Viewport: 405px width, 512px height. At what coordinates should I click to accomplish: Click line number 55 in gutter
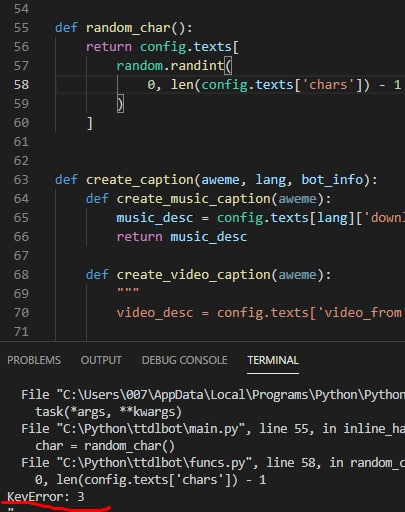21,28
